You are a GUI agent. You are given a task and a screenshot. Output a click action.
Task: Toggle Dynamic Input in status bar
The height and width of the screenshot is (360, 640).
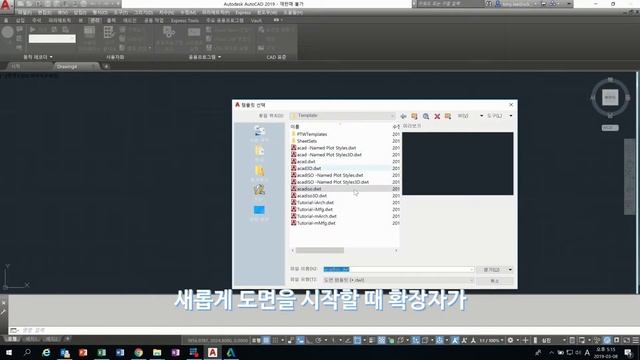[x=300, y=340]
